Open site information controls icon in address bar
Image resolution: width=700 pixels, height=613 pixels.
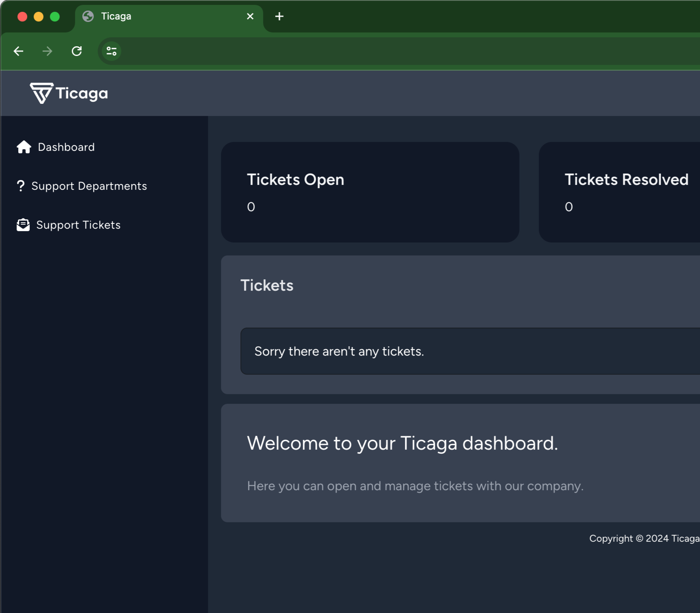(x=111, y=51)
